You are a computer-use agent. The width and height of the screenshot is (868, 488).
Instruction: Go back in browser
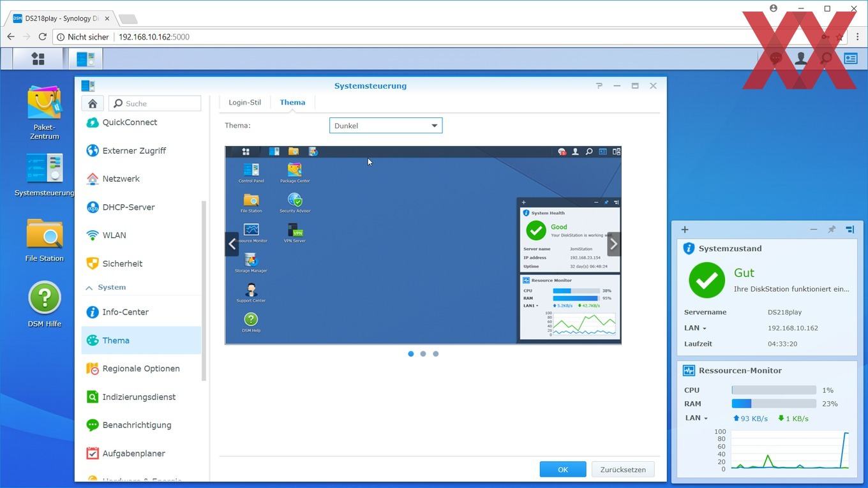pyautogui.click(x=11, y=37)
